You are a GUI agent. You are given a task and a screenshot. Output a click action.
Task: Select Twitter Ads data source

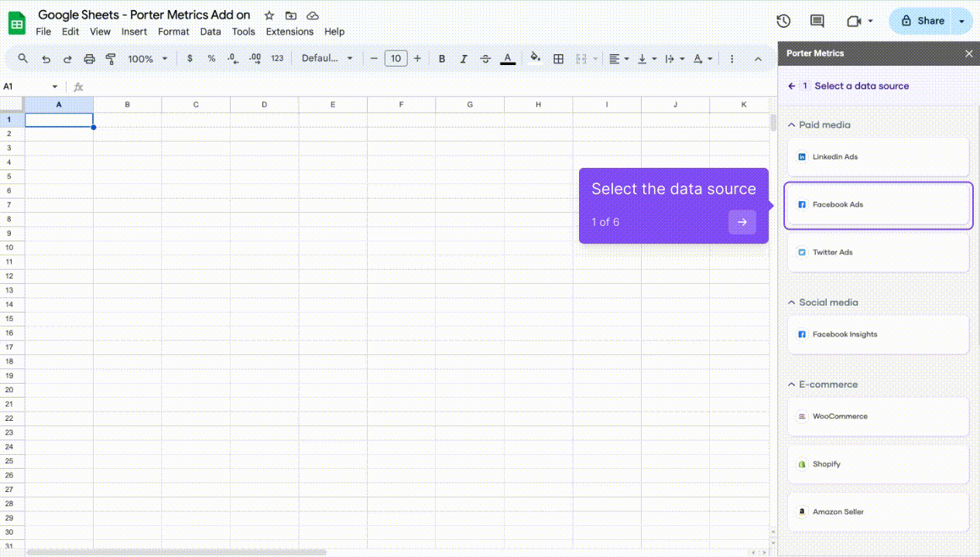pos(878,252)
